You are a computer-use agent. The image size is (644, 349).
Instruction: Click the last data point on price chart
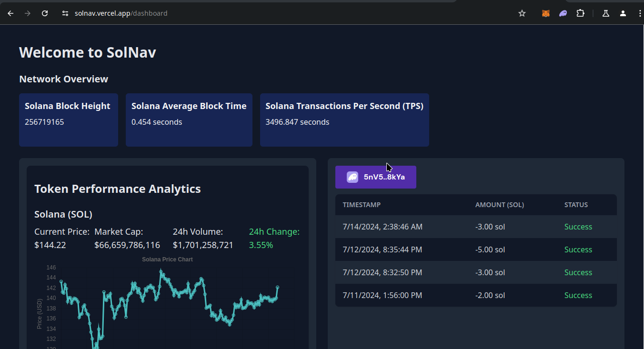pyautogui.click(x=277, y=287)
